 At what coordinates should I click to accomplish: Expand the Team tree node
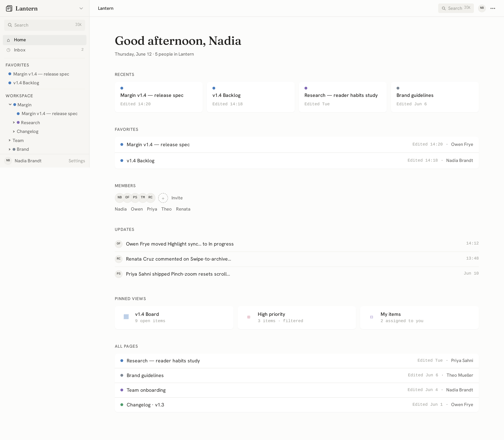[10, 140]
